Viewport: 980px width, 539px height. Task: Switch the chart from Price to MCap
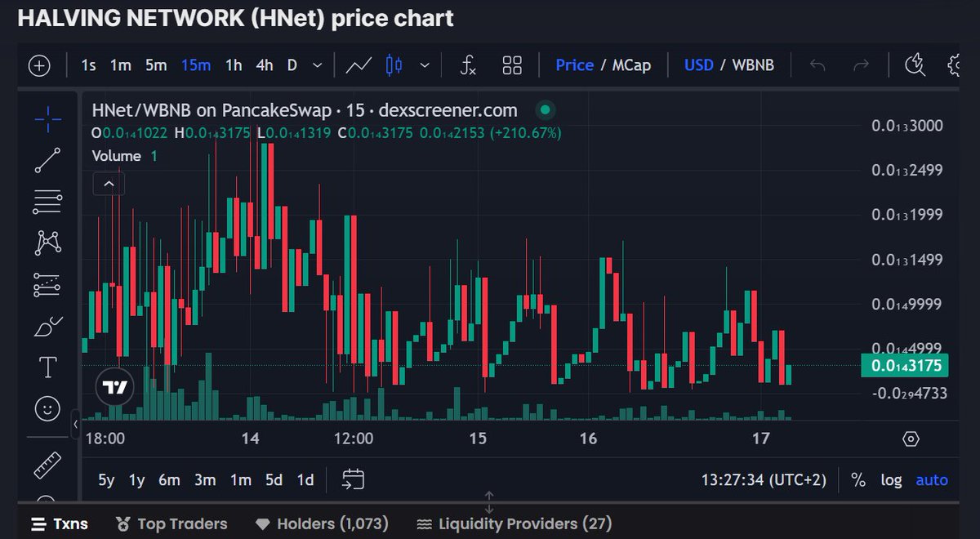click(635, 65)
